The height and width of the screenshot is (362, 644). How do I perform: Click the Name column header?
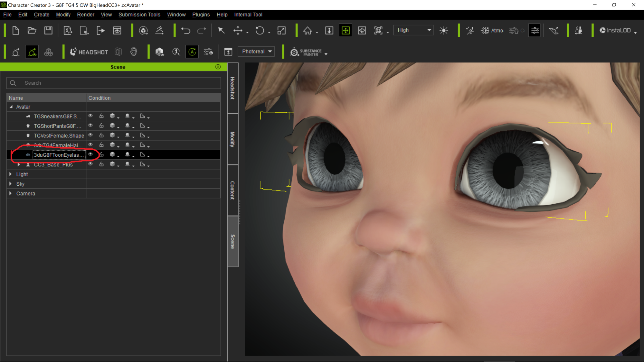click(x=46, y=98)
